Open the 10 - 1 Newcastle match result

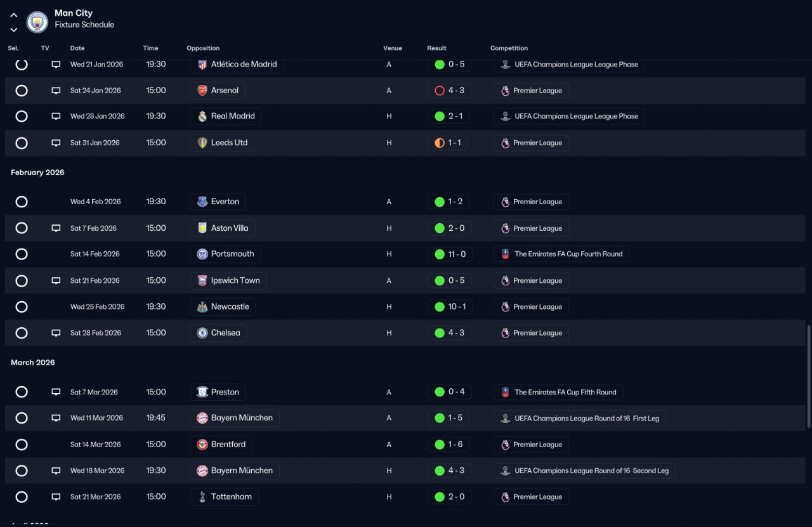pos(449,307)
